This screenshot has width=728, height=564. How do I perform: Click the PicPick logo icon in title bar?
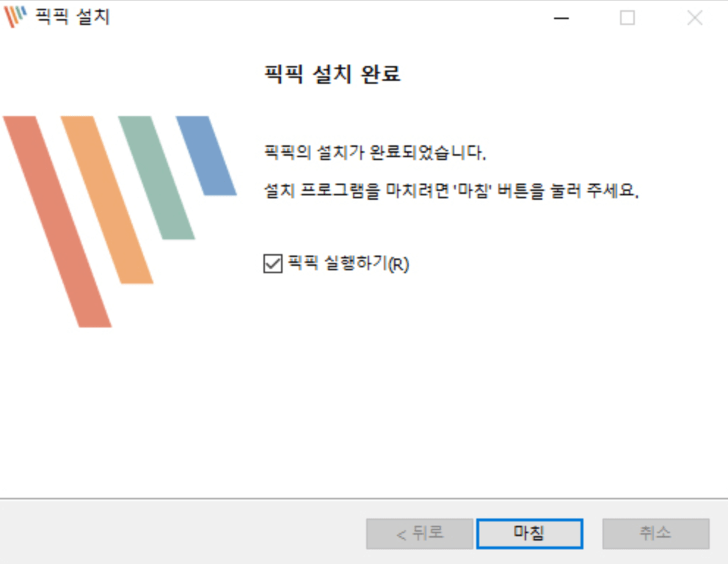click(15, 17)
